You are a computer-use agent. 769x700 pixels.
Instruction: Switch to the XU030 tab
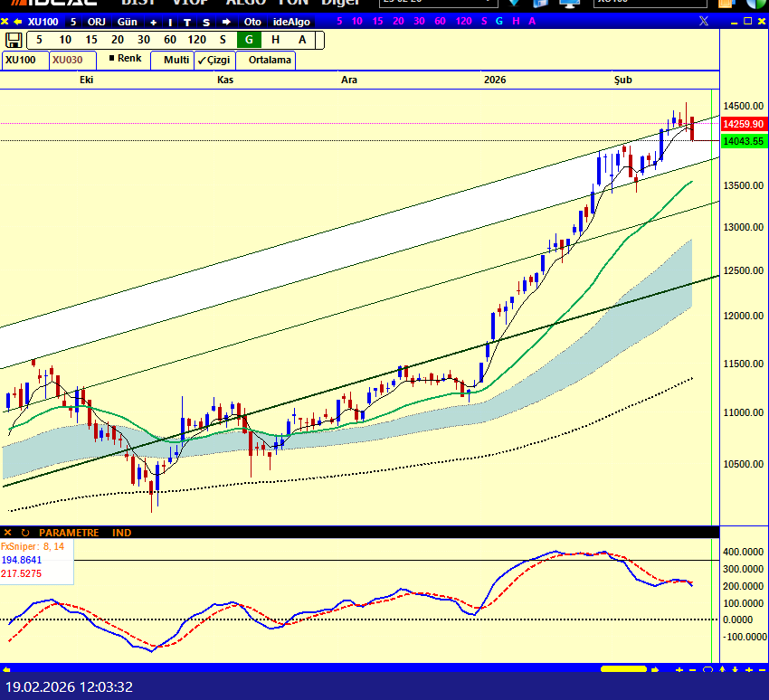[x=71, y=60]
